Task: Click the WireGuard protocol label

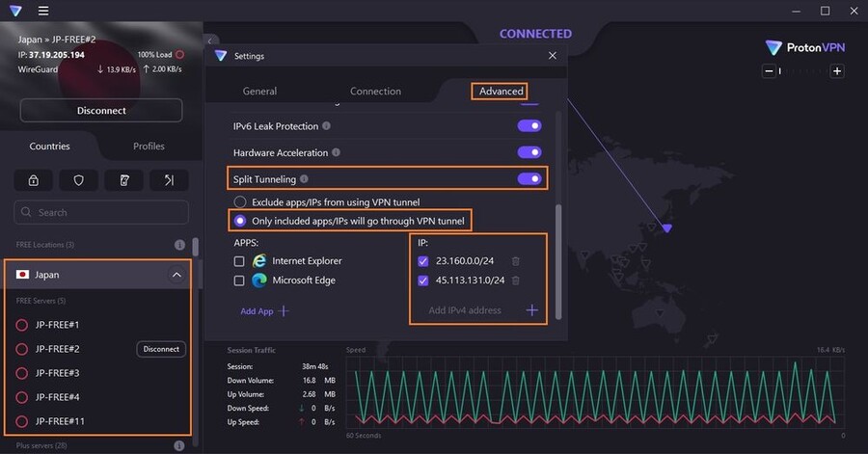Action: pos(38,69)
